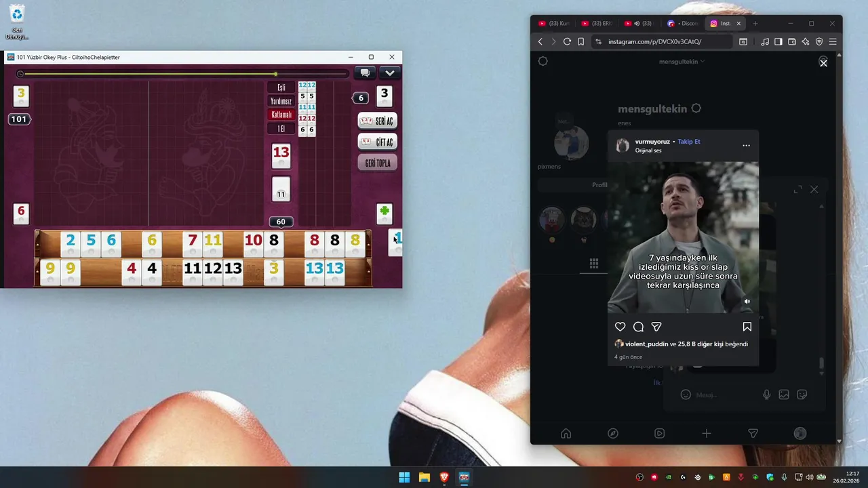Open Instagram Reels icon

[659, 434]
